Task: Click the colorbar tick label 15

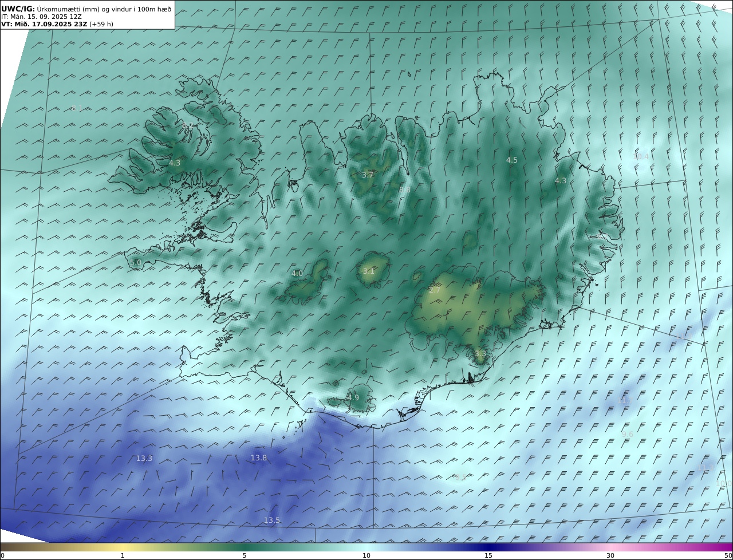Action: [x=488, y=556]
